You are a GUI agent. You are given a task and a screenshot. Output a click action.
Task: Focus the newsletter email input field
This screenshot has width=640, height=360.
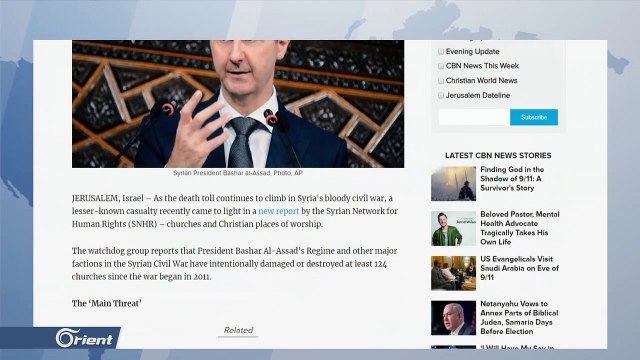474,117
